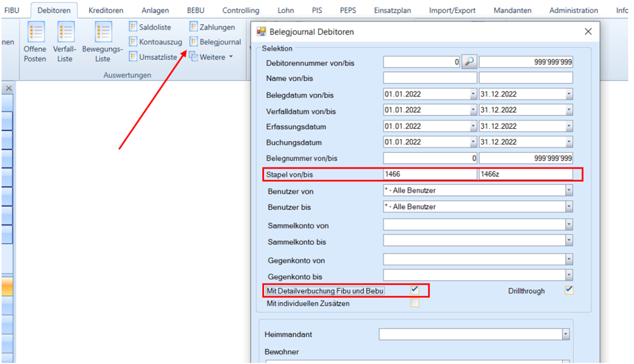Open the Benutzer von dropdown
This screenshot has width=634, height=364.
point(568,191)
